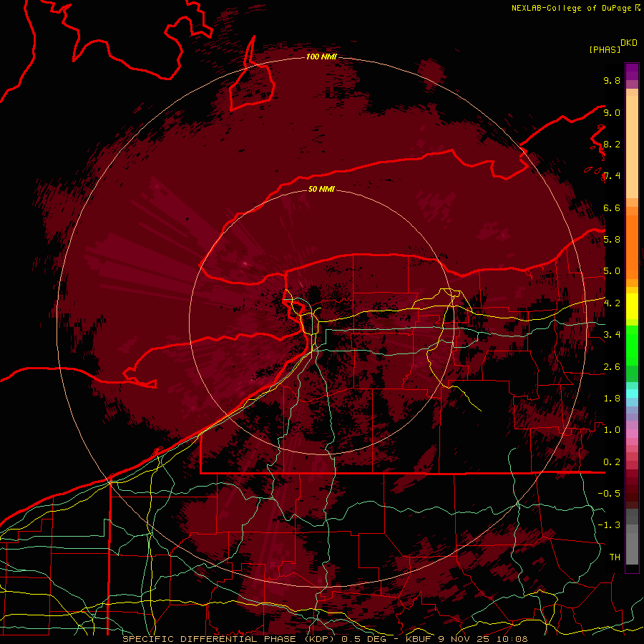Click the -0.5 scale value
Screen dimensions: 644x644
click(x=609, y=494)
